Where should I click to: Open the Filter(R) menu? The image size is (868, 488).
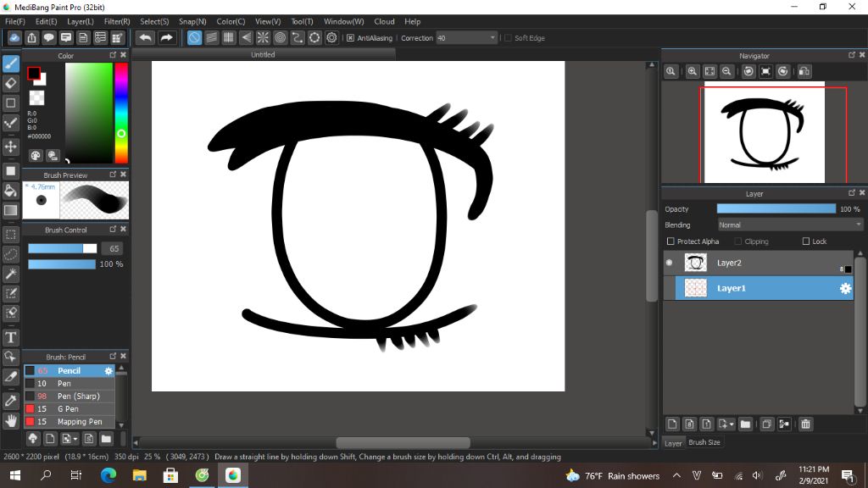117,21
